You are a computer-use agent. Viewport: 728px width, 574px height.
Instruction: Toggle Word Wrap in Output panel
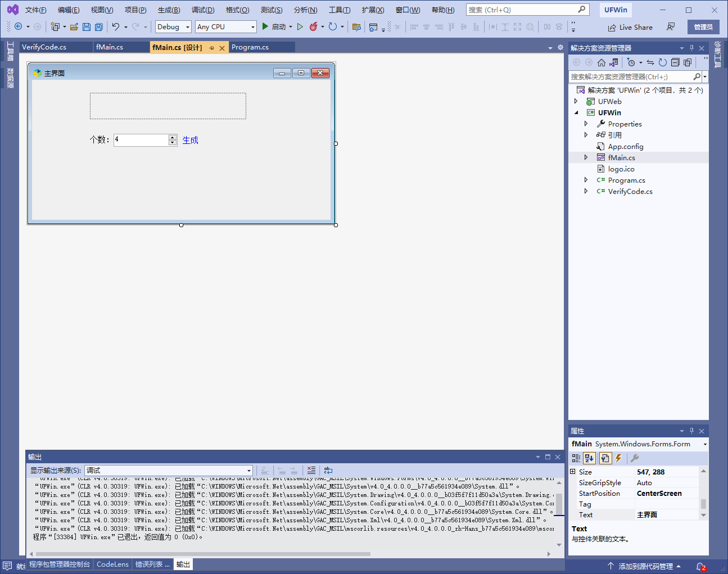click(328, 471)
